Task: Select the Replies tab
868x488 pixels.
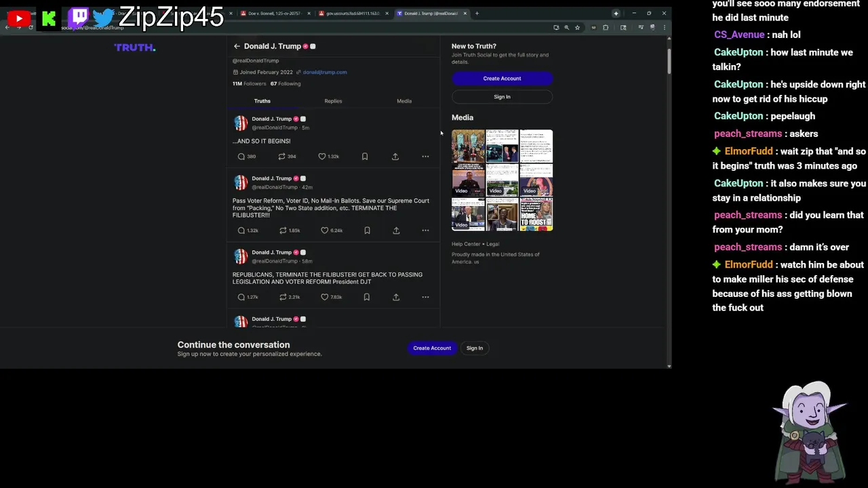Action: pyautogui.click(x=333, y=101)
